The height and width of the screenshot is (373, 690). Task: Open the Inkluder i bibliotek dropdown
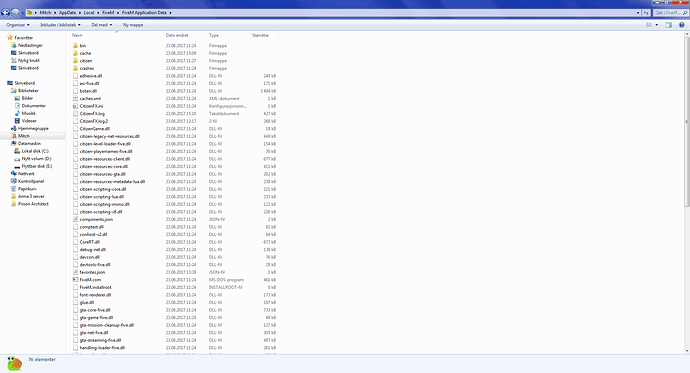[x=60, y=25]
